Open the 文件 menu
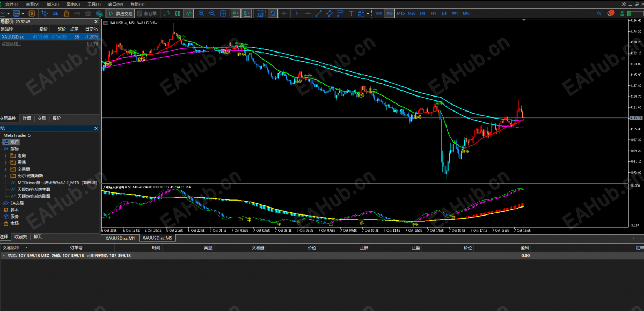 tap(12, 4)
